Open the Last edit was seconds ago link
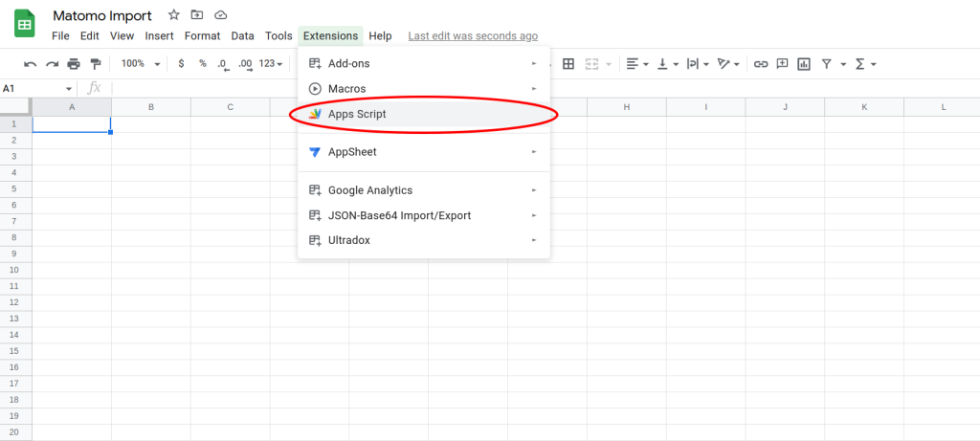 tap(473, 36)
